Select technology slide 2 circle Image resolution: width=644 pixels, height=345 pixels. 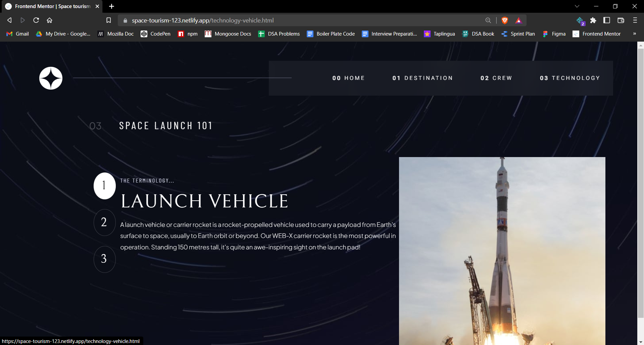pos(105,223)
